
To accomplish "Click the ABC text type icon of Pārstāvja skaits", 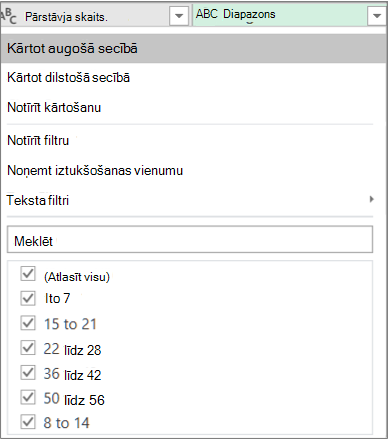I will [x=8, y=16].
